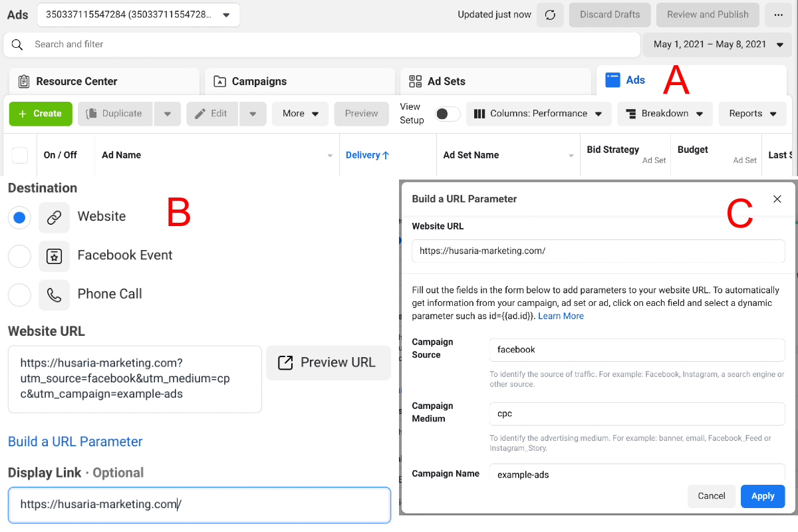Toggle the View Setup switch
The image size is (798, 532).
click(x=448, y=114)
